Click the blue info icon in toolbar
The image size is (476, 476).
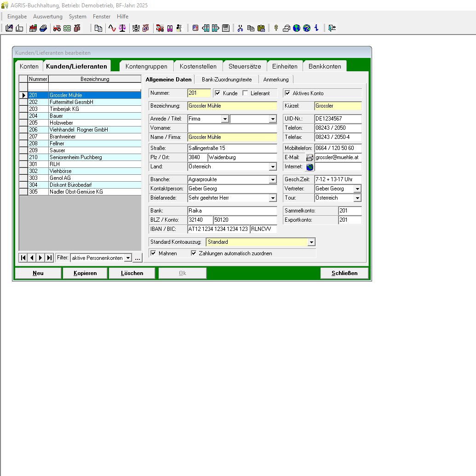[x=316, y=28]
